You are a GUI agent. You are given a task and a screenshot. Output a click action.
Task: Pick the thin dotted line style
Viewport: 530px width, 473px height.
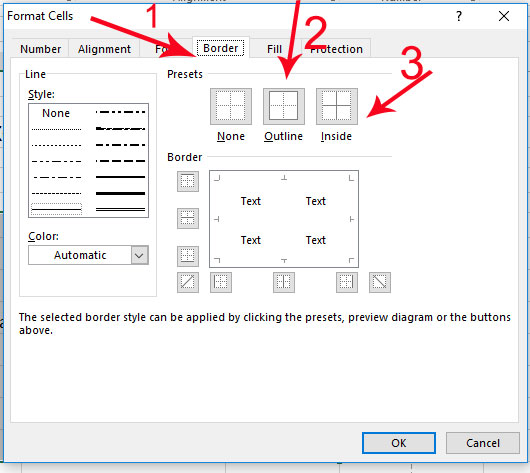pyautogui.click(x=56, y=145)
